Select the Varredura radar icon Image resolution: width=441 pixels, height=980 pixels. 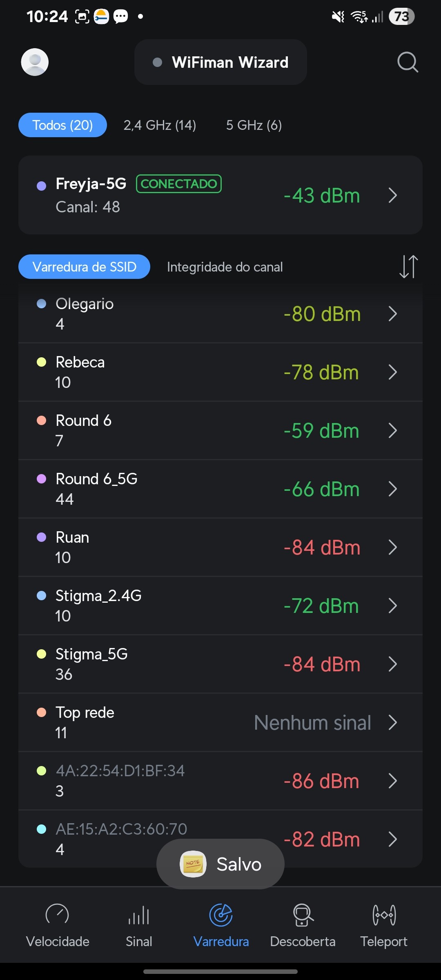point(221,915)
